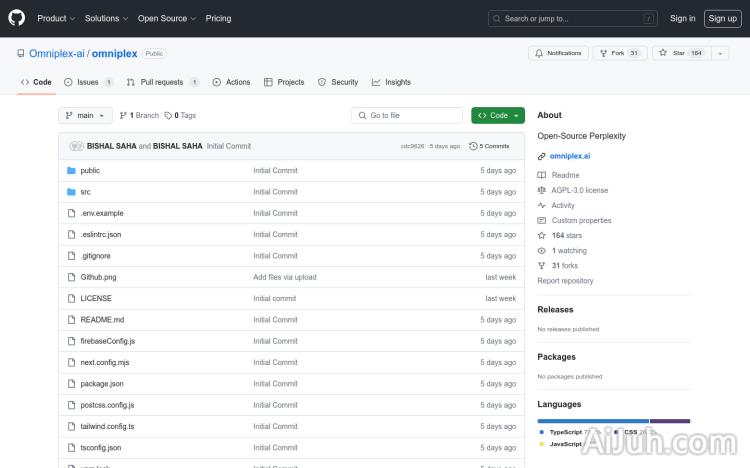This screenshot has height=468, width=750.
Task: Click the GitHub logo icon
Action: [x=17, y=18]
